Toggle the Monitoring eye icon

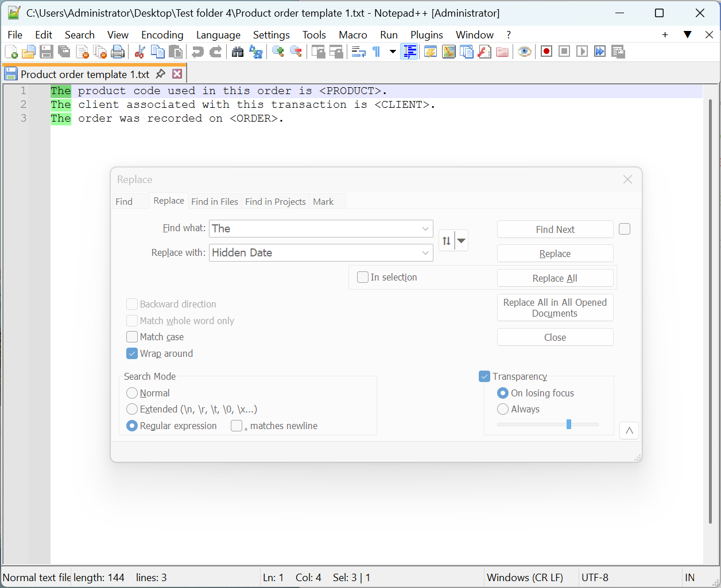(524, 52)
